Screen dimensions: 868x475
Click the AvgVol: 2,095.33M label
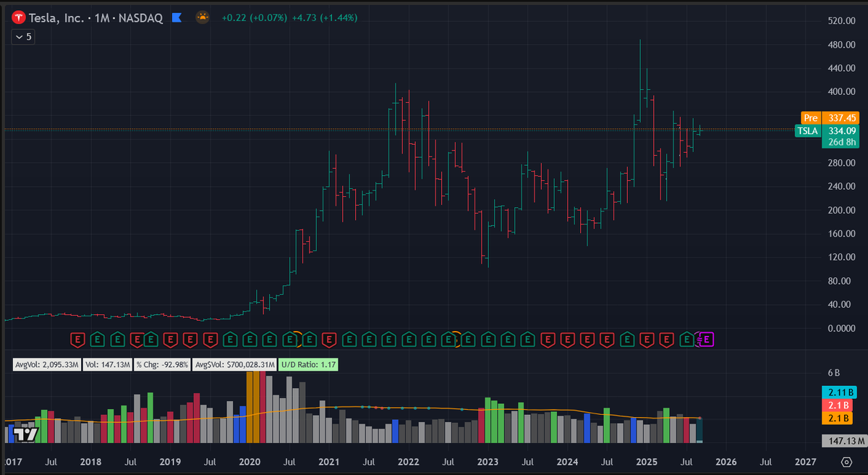click(47, 365)
